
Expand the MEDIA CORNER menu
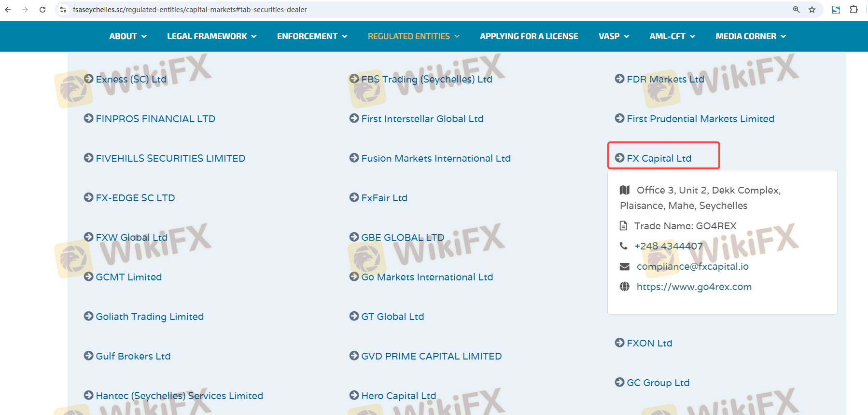pyautogui.click(x=751, y=36)
